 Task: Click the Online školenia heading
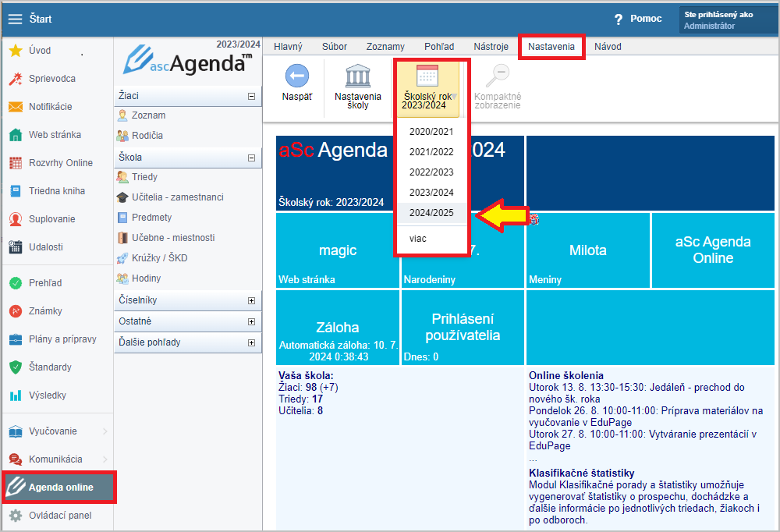(x=566, y=376)
